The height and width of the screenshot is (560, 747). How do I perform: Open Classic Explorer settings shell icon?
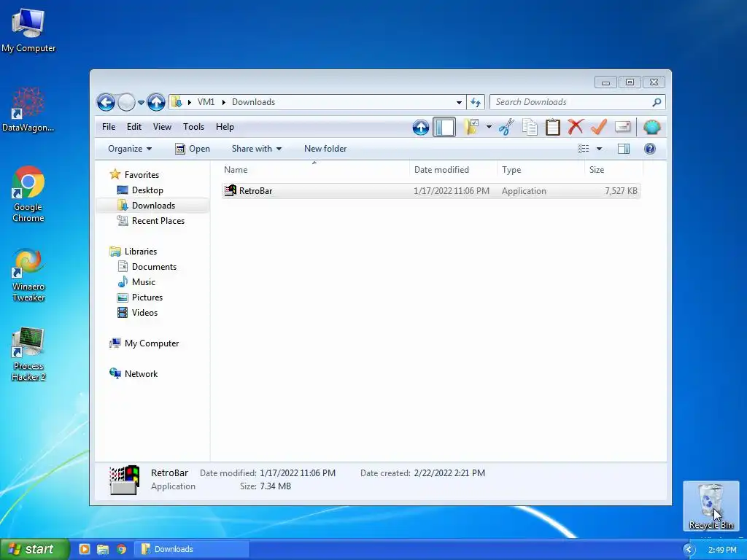point(651,127)
